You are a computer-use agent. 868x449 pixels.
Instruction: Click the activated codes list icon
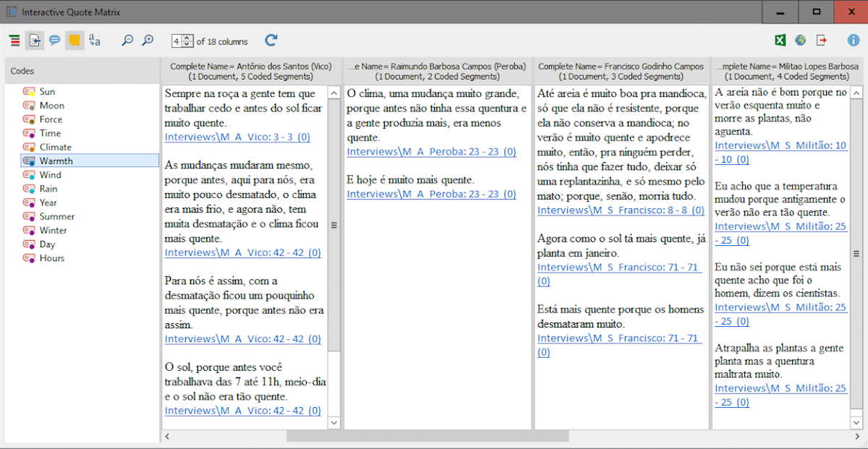(14, 41)
